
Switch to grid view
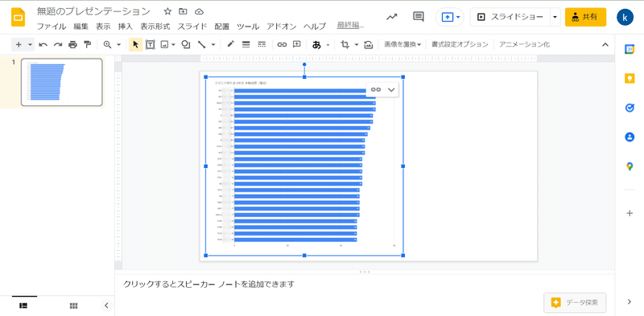coord(73,306)
